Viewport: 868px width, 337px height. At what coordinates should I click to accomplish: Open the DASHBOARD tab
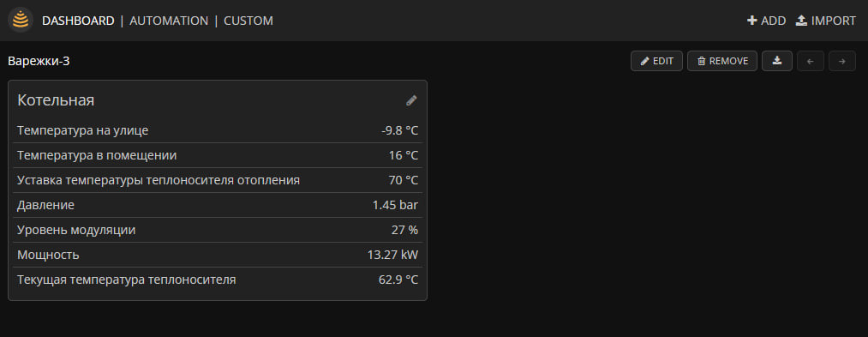tap(78, 21)
